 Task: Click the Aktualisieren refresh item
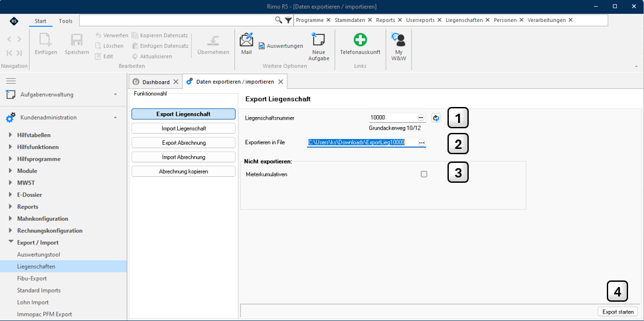(x=152, y=56)
